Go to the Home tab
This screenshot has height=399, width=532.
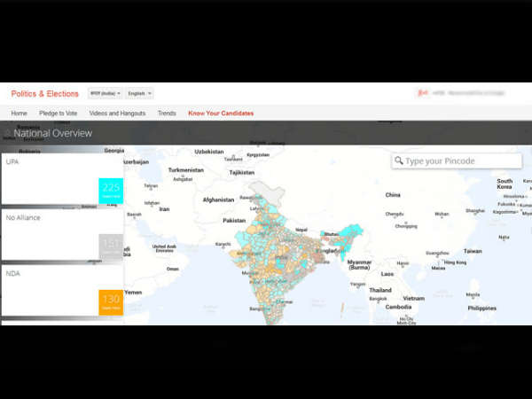[x=19, y=113]
